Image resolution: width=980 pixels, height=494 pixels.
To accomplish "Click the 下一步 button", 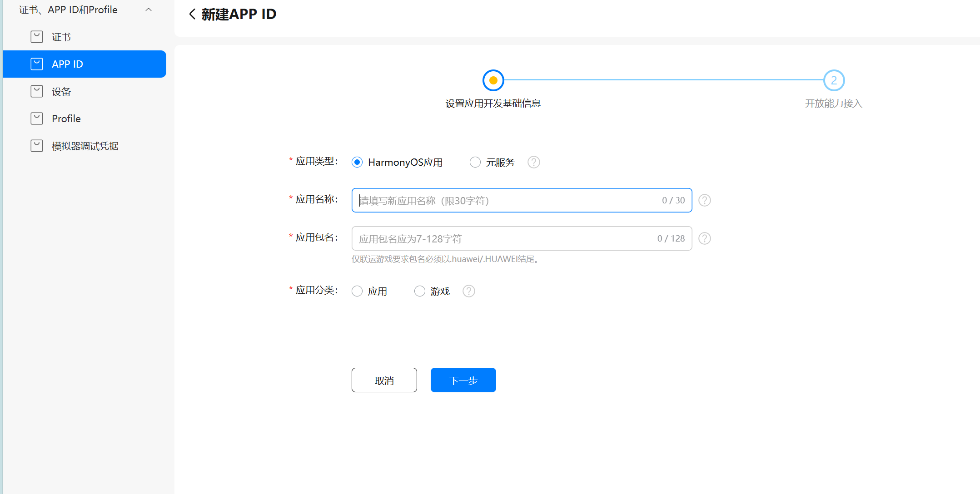I will point(463,380).
